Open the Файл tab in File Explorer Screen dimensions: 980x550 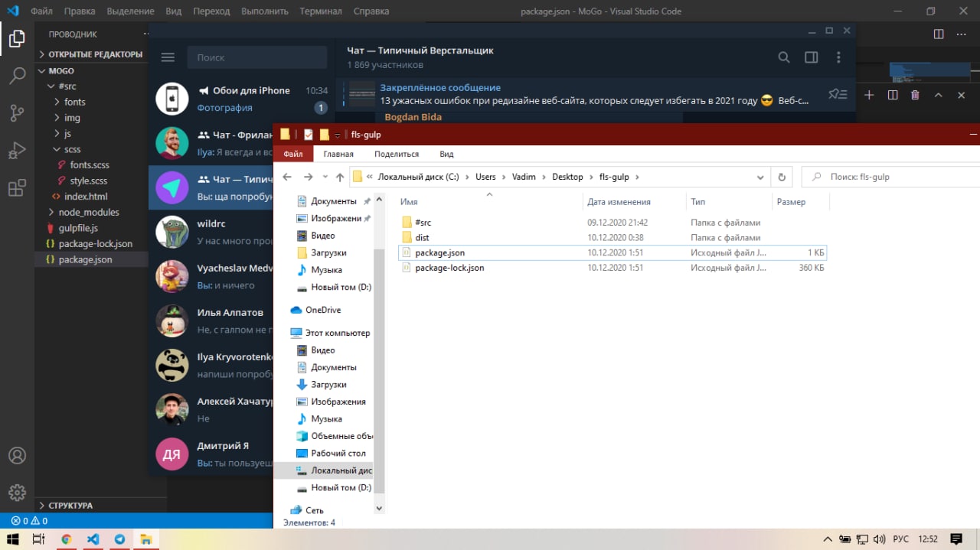(x=293, y=154)
